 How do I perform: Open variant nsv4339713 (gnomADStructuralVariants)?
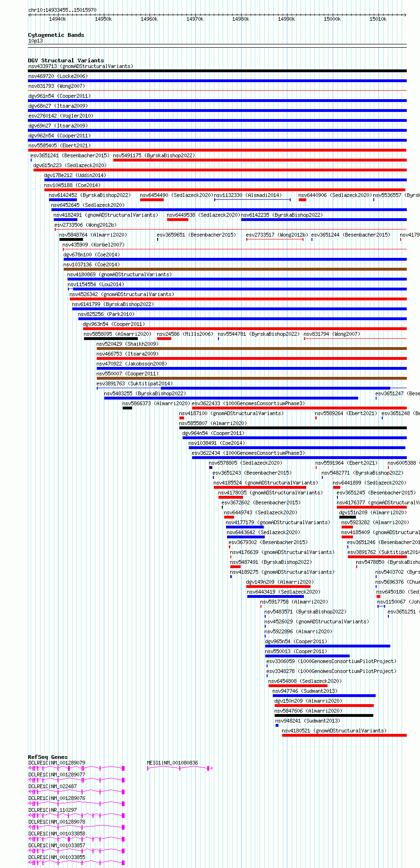coord(81,66)
